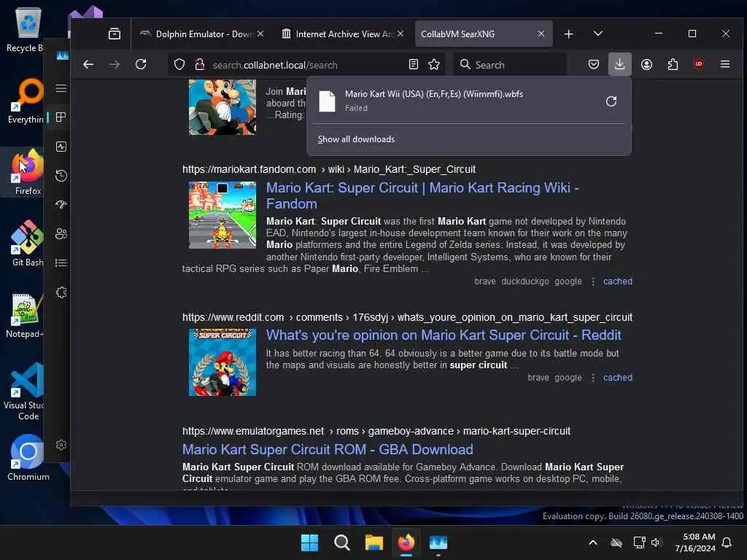Open clock showing 5:08 AM
The height and width of the screenshot is (560, 747).
[x=695, y=542]
